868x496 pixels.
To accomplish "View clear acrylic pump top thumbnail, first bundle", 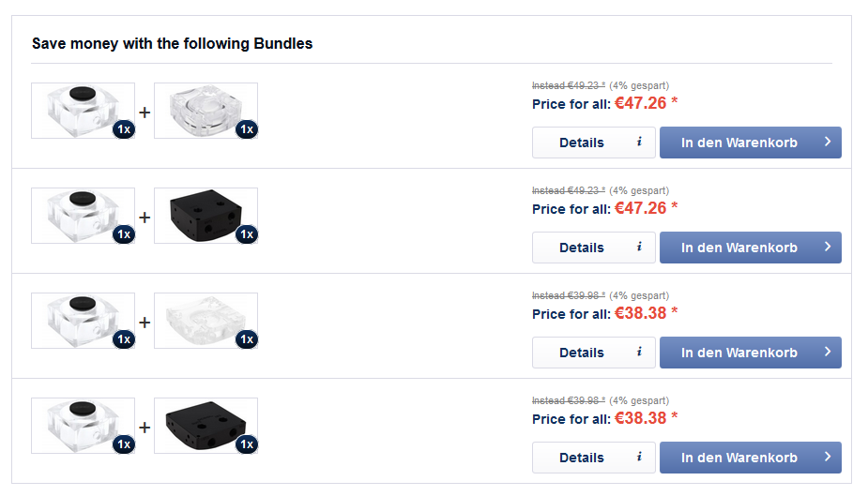I will tap(83, 111).
